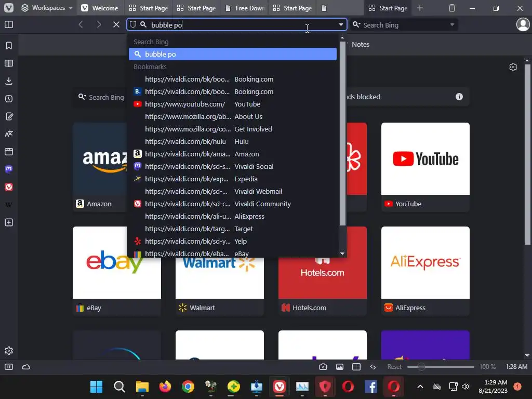Open a new tab with plus button
Screen dimensions: 532x399
pos(420,8)
